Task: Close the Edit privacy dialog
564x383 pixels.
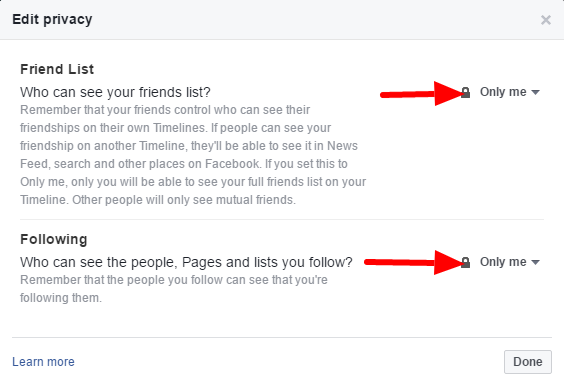Action: point(546,20)
